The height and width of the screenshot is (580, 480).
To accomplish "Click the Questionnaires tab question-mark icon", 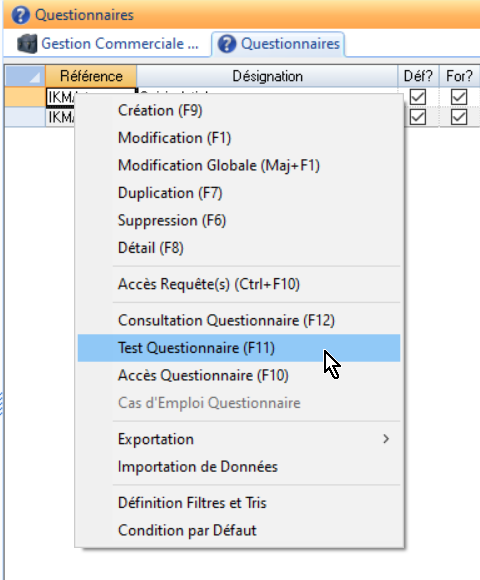I will pyautogui.click(x=227, y=44).
